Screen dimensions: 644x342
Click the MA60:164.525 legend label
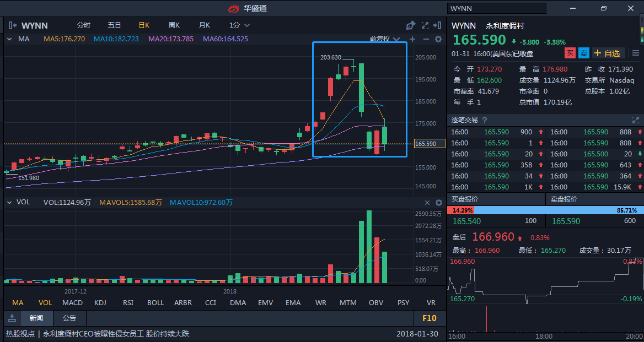(226, 39)
